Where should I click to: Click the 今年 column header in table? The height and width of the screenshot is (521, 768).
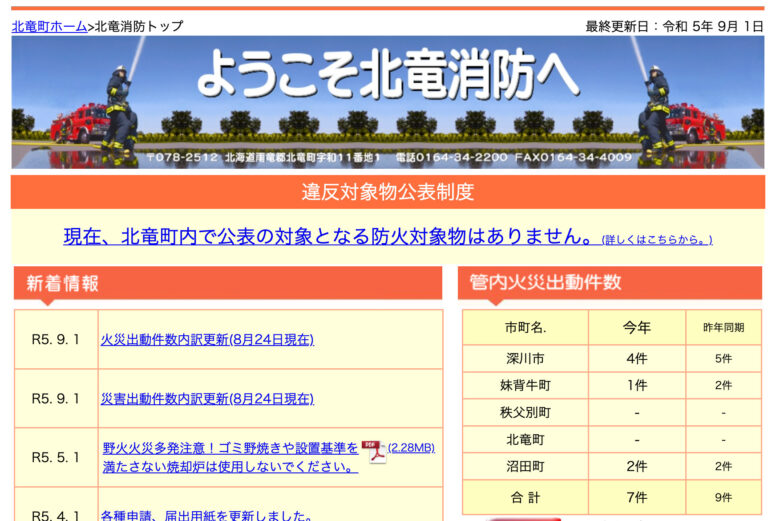click(x=636, y=327)
